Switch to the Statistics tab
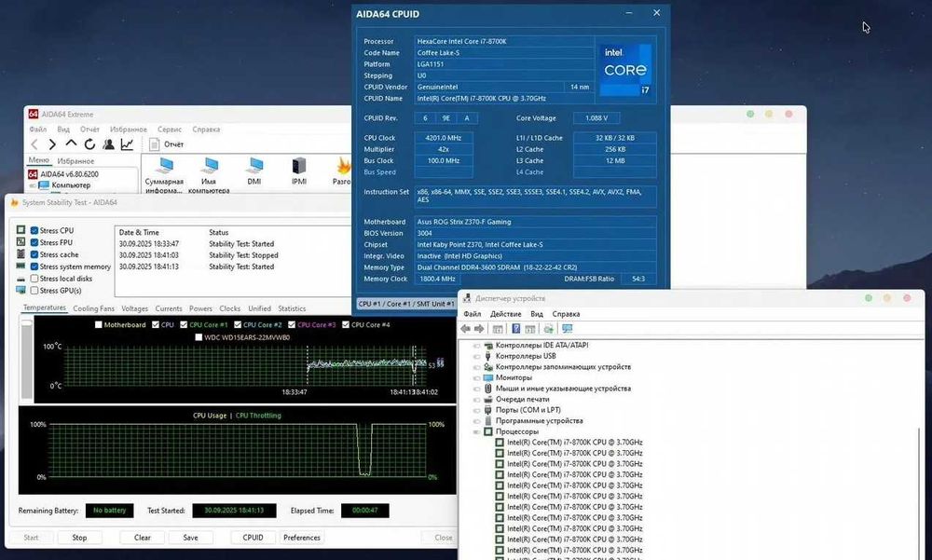 [x=291, y=308]
